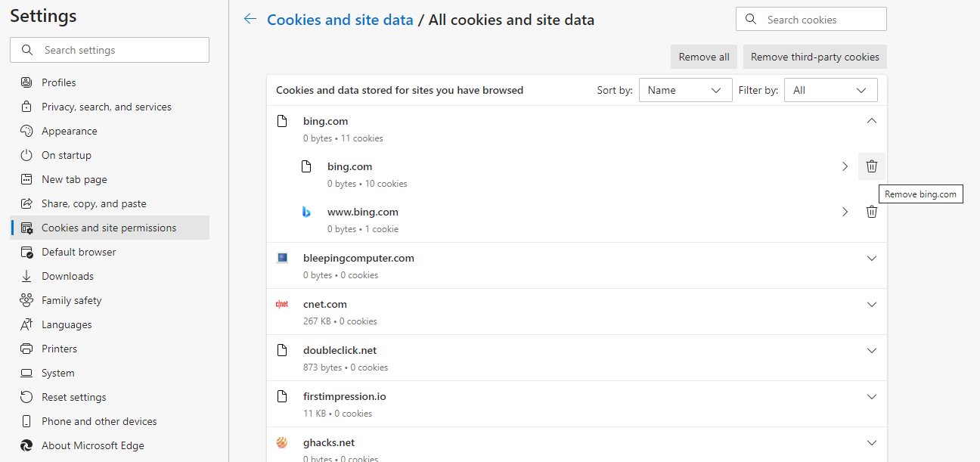980x462 pixels.
Task: Click the magnifier icon in Search cookies box
Action: pos(751,20)
